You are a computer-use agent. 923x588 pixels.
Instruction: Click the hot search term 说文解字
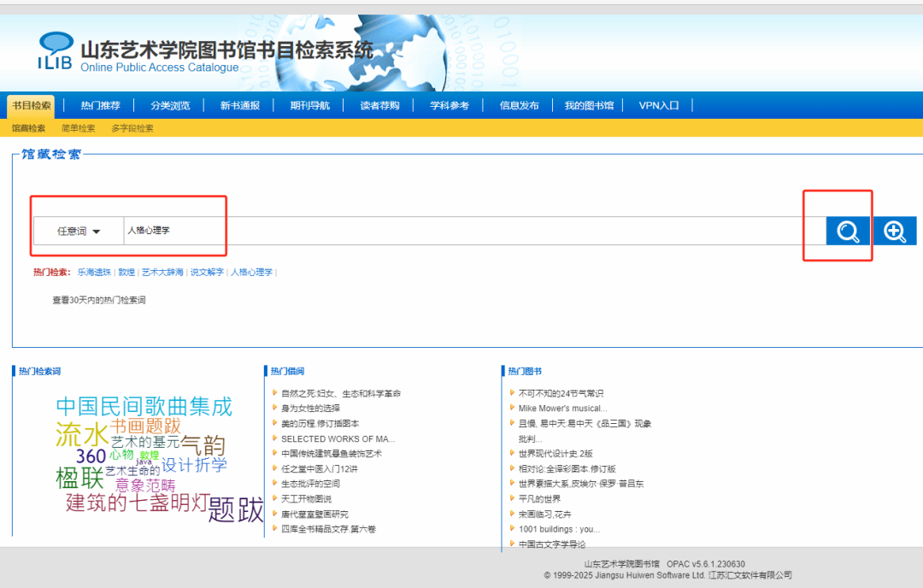pyautogui.click(x=207, y=273)
